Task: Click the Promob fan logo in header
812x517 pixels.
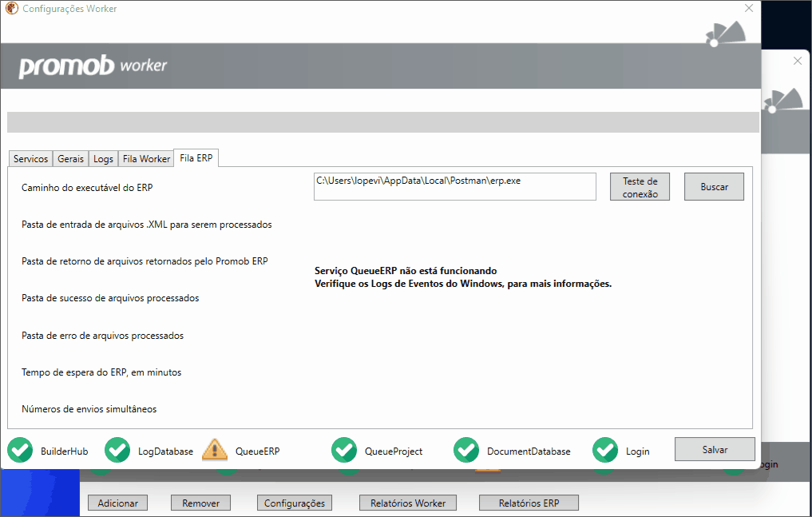Action: [x=726, y=34]
